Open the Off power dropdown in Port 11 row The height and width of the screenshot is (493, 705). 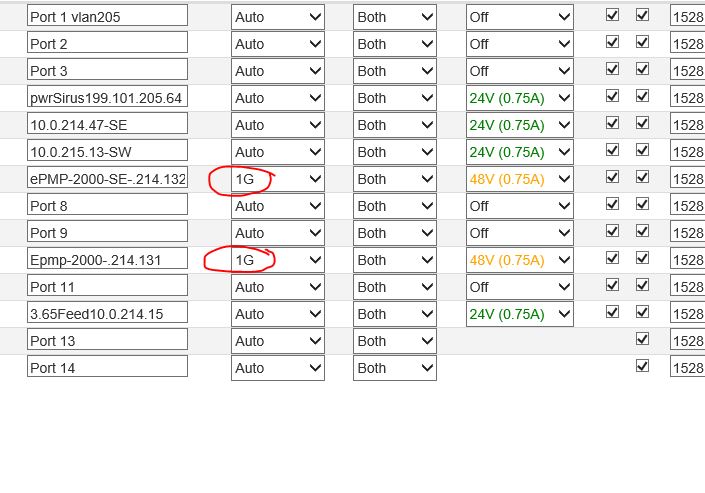click(x=519, y=287)
